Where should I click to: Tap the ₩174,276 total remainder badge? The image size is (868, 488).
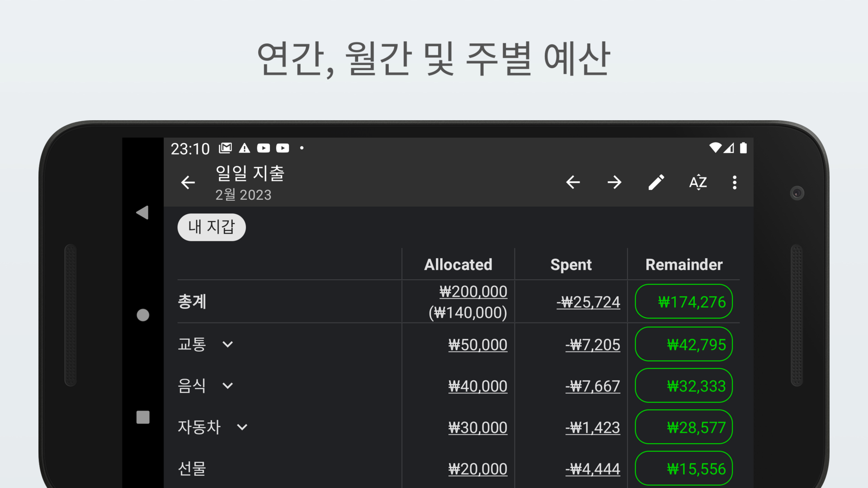point(684,302)
